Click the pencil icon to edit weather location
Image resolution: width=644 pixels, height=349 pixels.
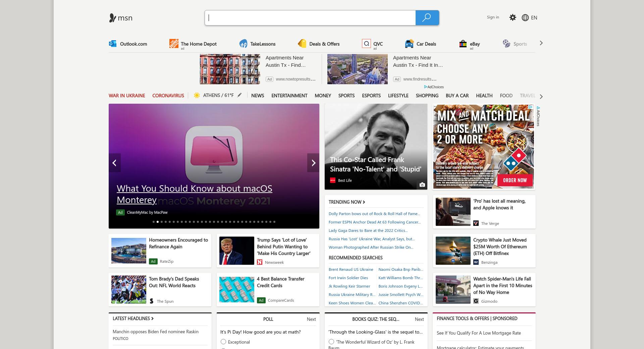click(239, 95)
